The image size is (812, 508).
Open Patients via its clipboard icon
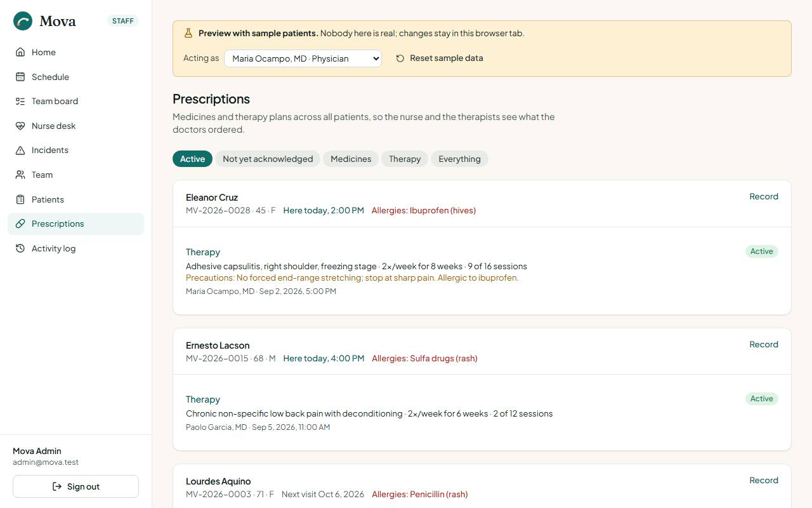(20, 199)
